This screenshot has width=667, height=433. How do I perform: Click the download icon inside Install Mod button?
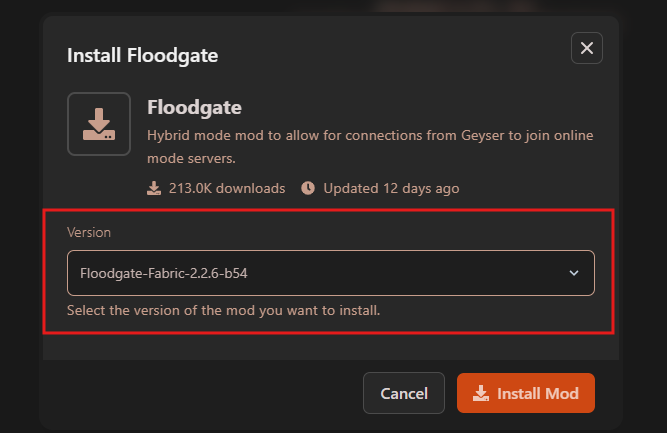click(x=481, y=393)
